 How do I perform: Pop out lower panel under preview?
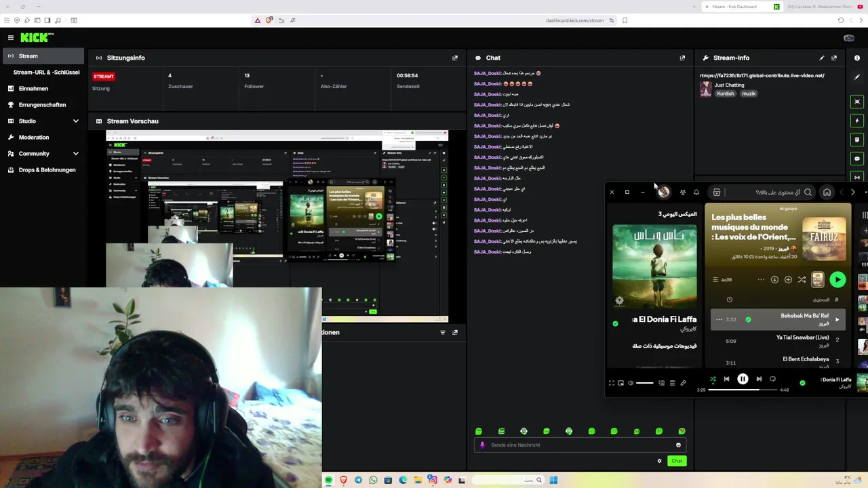pyautogui.click(x=455, y=333)
